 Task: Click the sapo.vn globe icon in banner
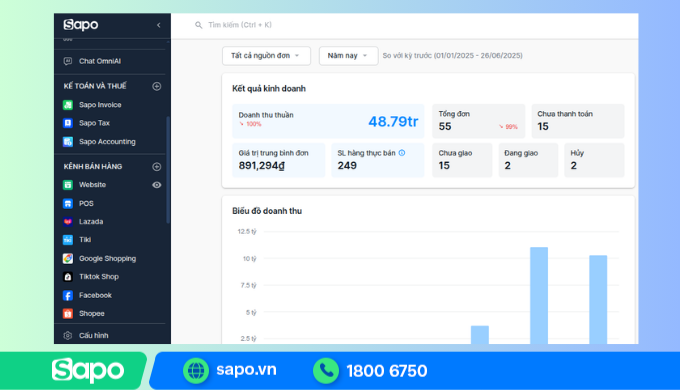click(x=196, y=371)
